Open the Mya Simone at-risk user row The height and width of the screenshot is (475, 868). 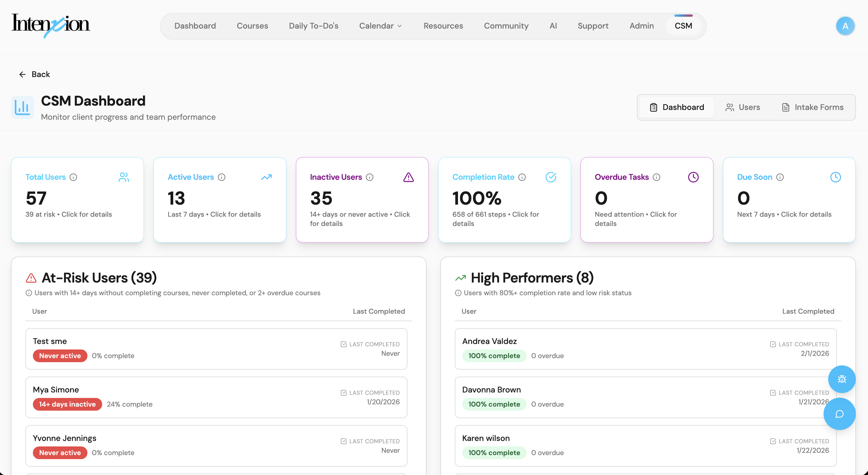216,397
